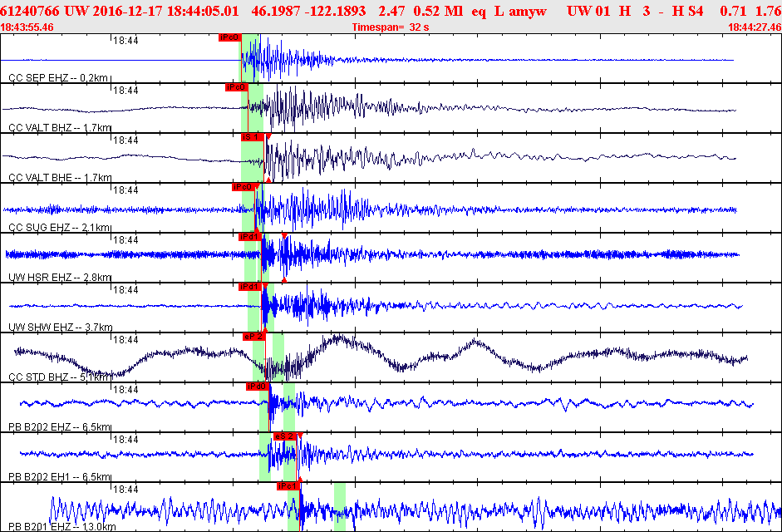Select the iPc1 pick flag on B201 EHZ
Image resolution: width=782 pixels, height=532 pixels.
pyautogui.click(x=288, y=486)
